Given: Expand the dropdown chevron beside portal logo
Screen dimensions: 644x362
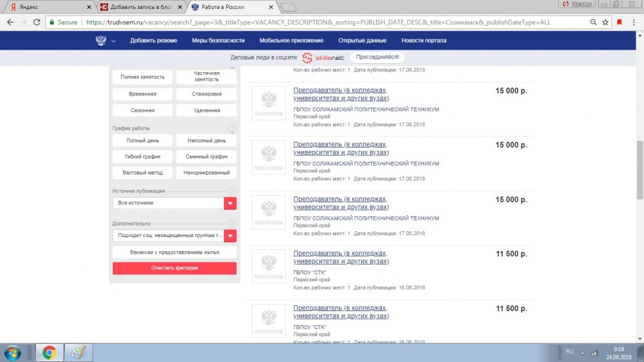Looking at the screenshot, I should click(x=114, y=41).
